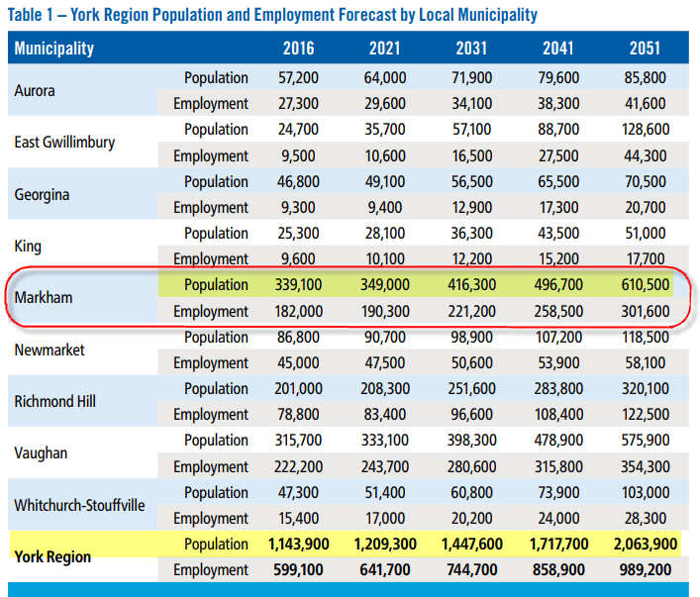Select Newmarket population value 86,800

[x=298, y=338]
